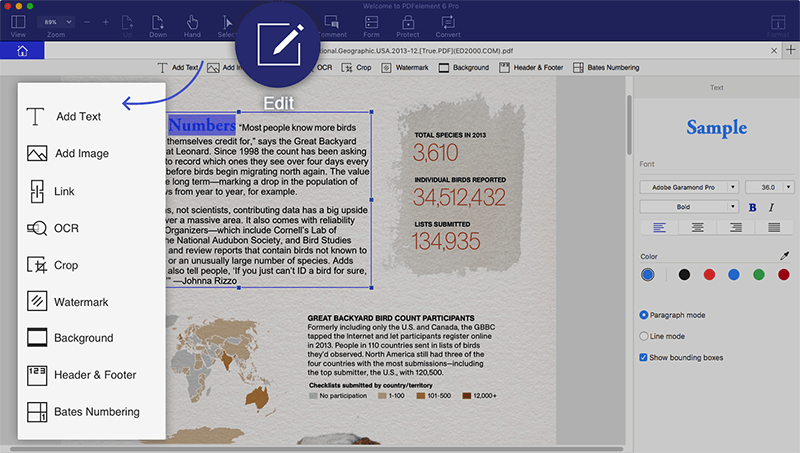800x453 pixels.
Task: Choose OCR from the enlarged menu
Action: click(53, 228)
